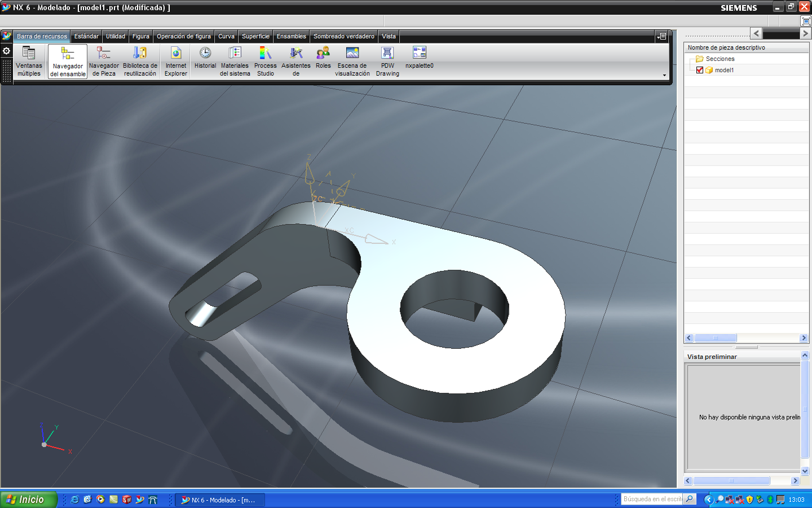Open PDW Drawing tool

[387, 61]
